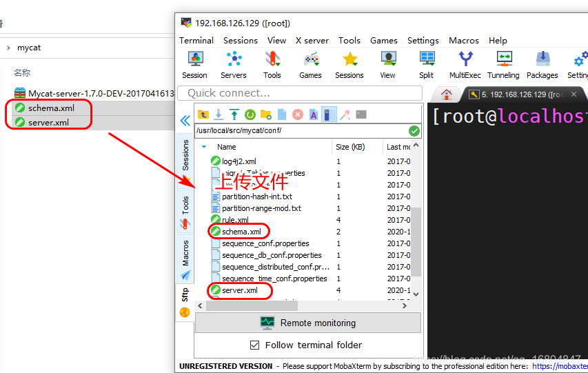This screenshot has width=588, height=373.
Task: Expand mycat breadcrumb chevron in Explorer
Action: [x=9, y=48]
